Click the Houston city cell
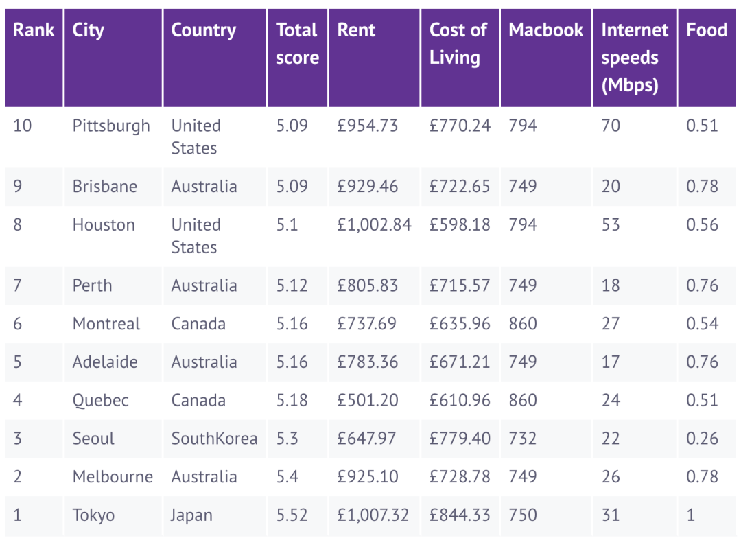 click(104, 225)
